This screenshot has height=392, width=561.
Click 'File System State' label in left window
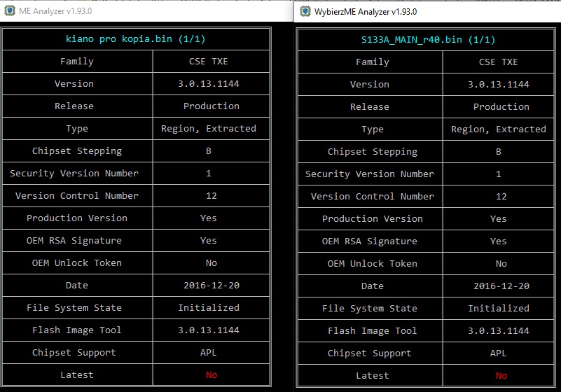[74, 308]
